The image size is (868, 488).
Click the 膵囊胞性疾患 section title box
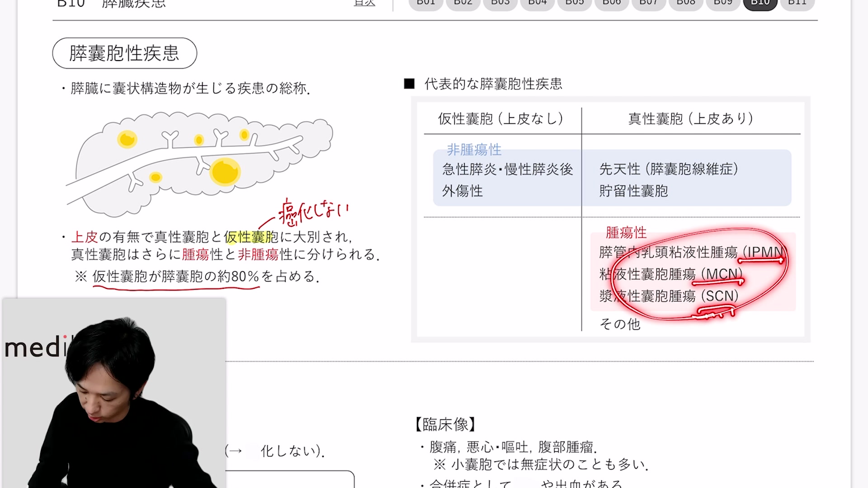pos(124,53)
